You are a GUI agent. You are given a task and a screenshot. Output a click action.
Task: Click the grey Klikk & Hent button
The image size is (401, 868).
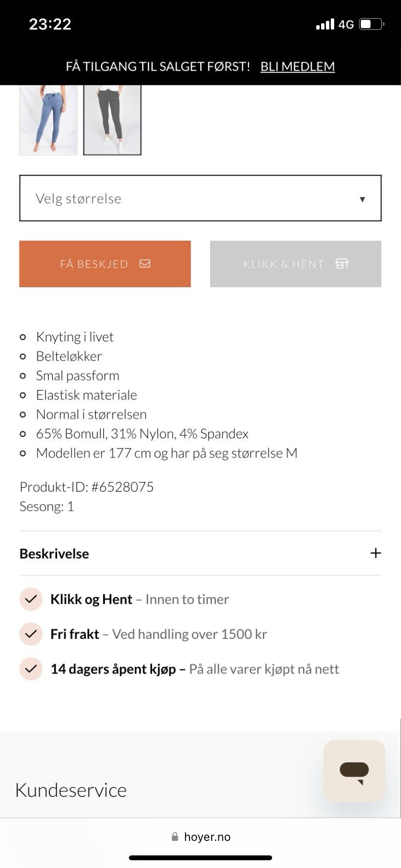[296, 264]
